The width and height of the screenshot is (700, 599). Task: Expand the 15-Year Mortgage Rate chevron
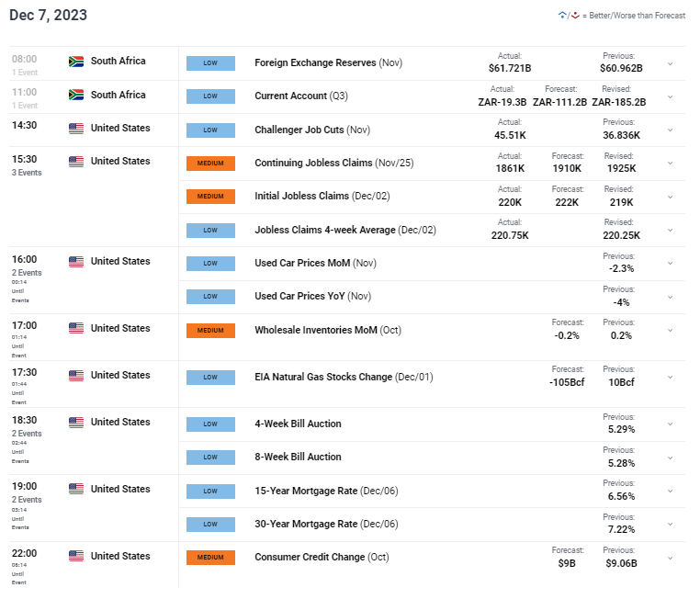(670, 491)
